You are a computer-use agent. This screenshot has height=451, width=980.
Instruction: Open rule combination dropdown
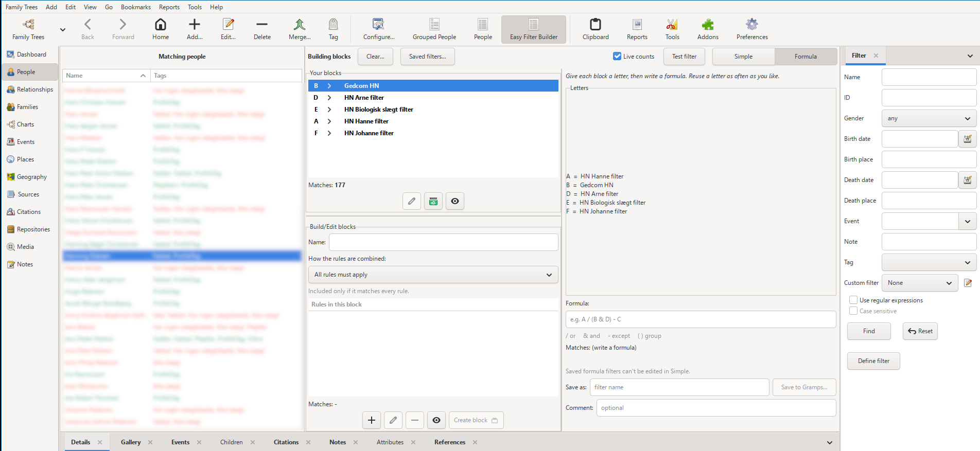tap(433, 275)
